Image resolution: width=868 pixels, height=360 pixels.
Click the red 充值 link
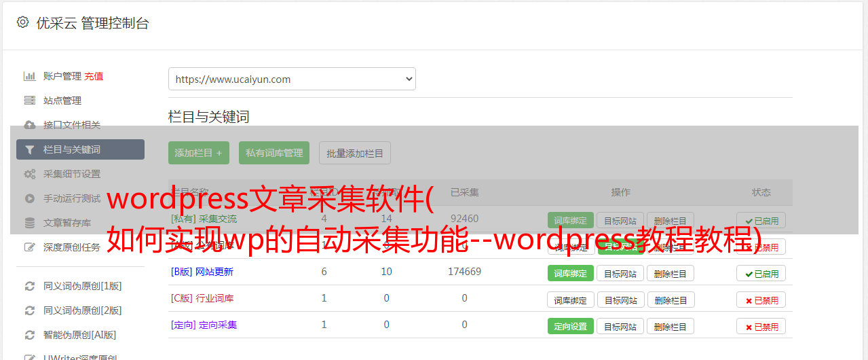(x=94, y=76)
